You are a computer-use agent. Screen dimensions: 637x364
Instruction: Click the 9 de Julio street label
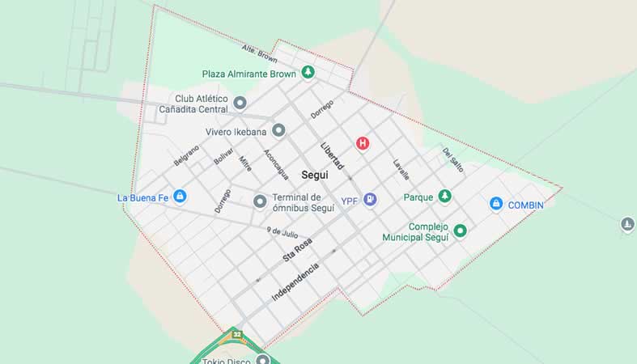click(x=282, y=232)
